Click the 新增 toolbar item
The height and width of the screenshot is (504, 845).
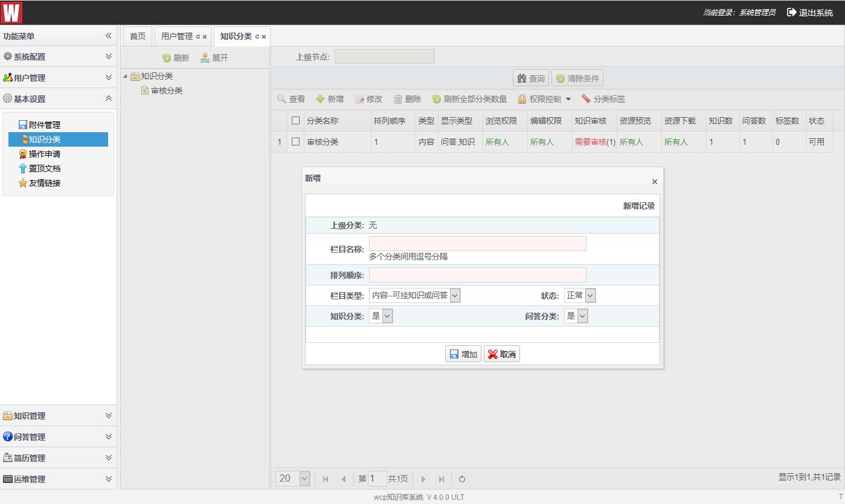[x=330, y=99]
